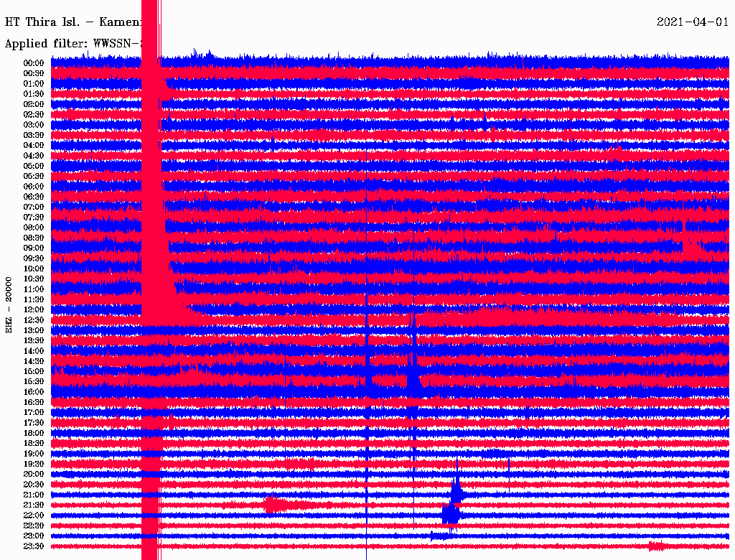Select the 17:30 time label
Screen dimensions: 735x560
34,423
